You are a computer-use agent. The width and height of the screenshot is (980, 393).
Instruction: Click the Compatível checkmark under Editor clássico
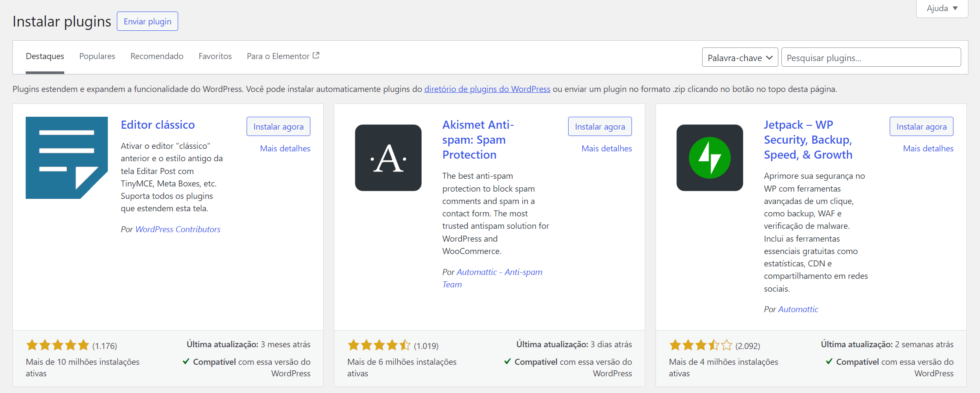click(x=186, y=361)
